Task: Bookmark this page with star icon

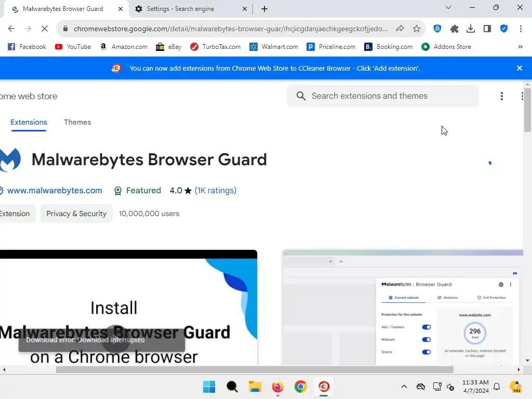Action: 417,29
